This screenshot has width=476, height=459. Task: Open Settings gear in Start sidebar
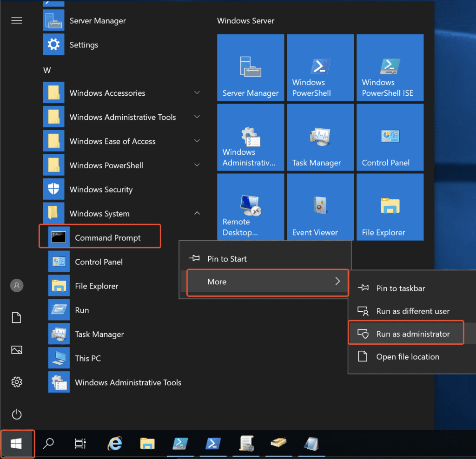click(x=17, y=382)
